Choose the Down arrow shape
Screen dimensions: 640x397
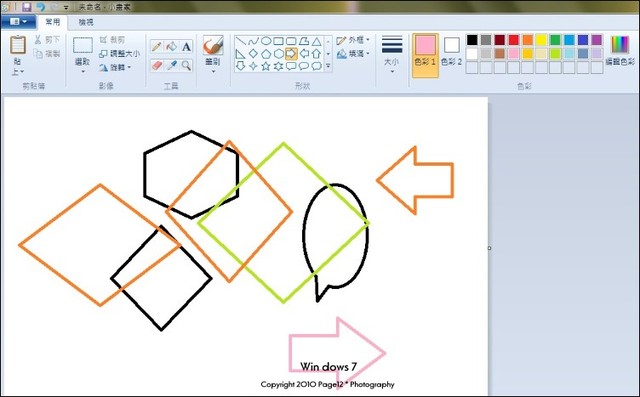(x=241, y=66)
